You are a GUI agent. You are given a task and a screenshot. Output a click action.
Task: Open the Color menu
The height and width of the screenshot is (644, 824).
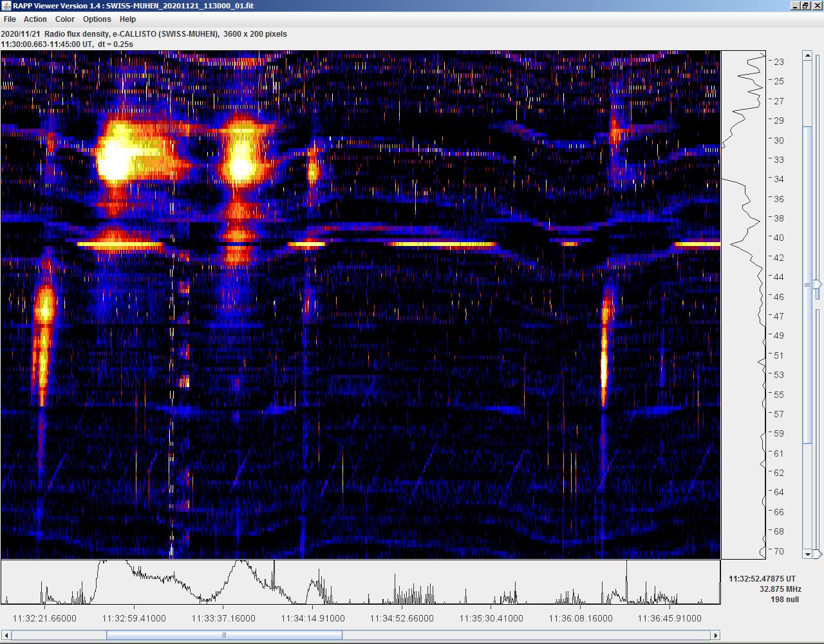(x=64, y=19)
